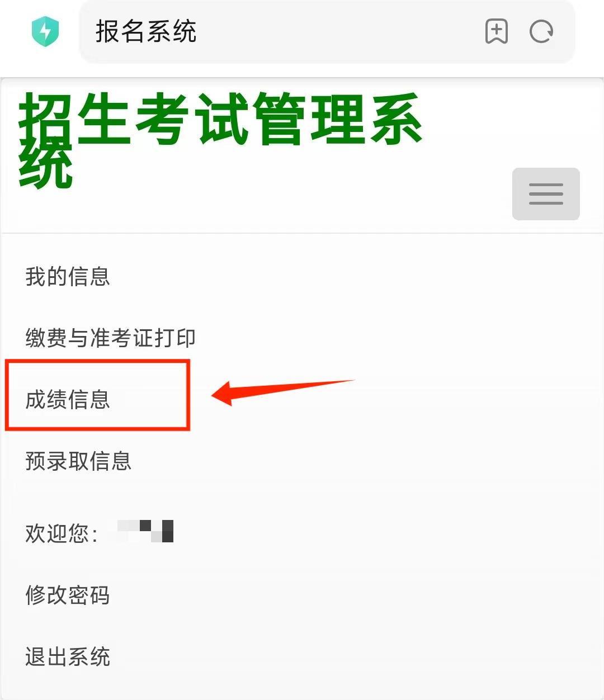The height and width of the screenshot is (700, 604).
Task: Choose 修改密码 to change password
Action: 68,595
